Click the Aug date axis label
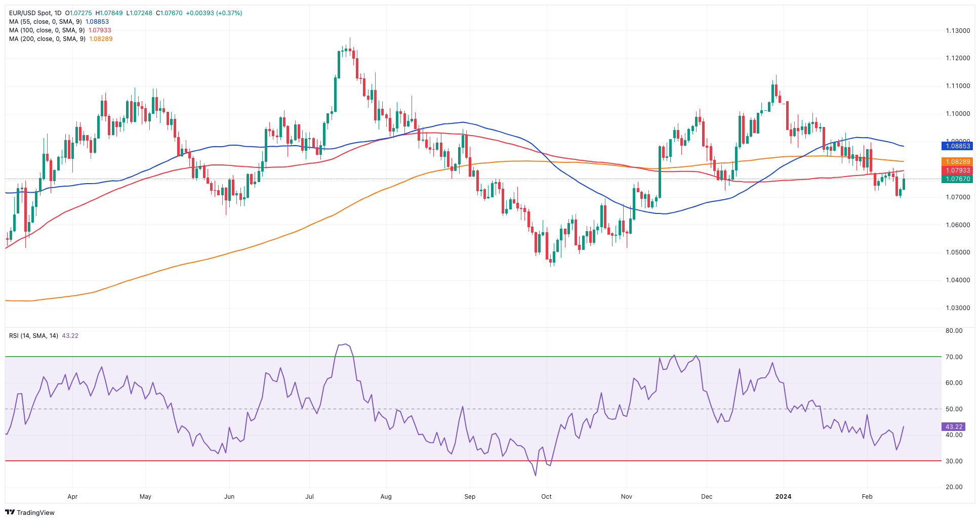 [x=386, y=497]
